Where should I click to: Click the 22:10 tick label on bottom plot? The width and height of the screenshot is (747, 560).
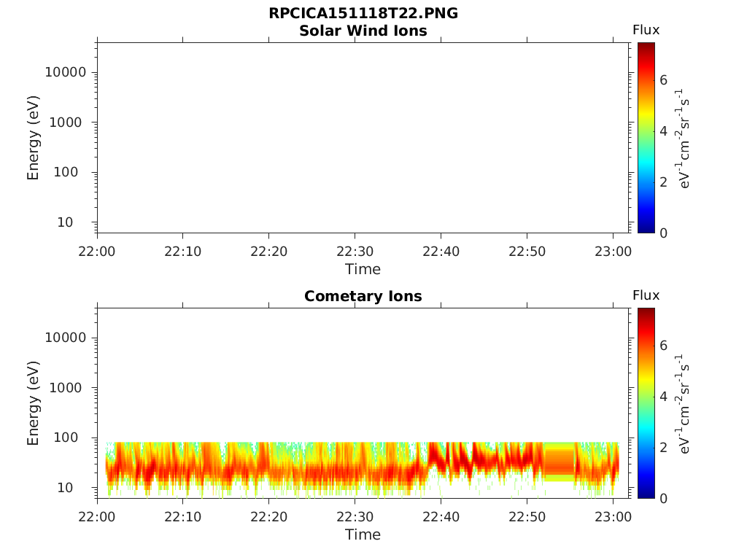(183, 517)
